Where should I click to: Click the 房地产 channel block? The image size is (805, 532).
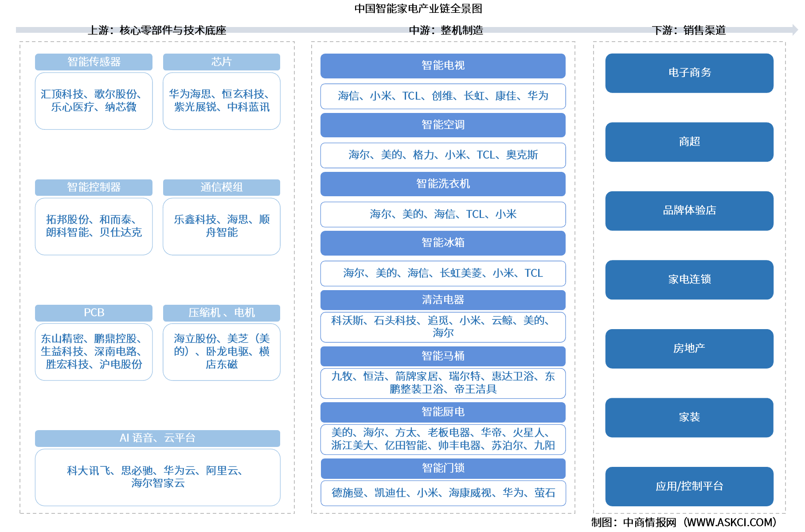[x=689, y=349]
